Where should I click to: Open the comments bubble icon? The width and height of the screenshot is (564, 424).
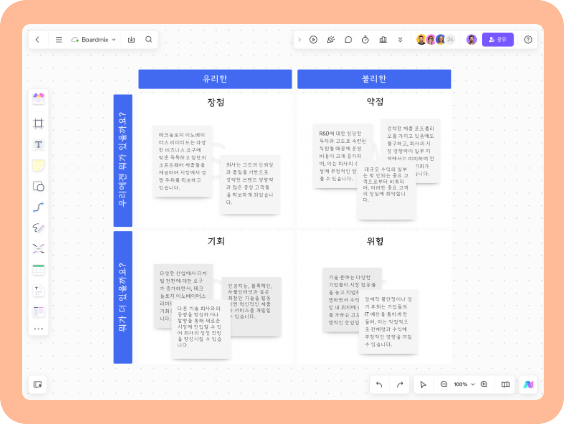(348, 40)
